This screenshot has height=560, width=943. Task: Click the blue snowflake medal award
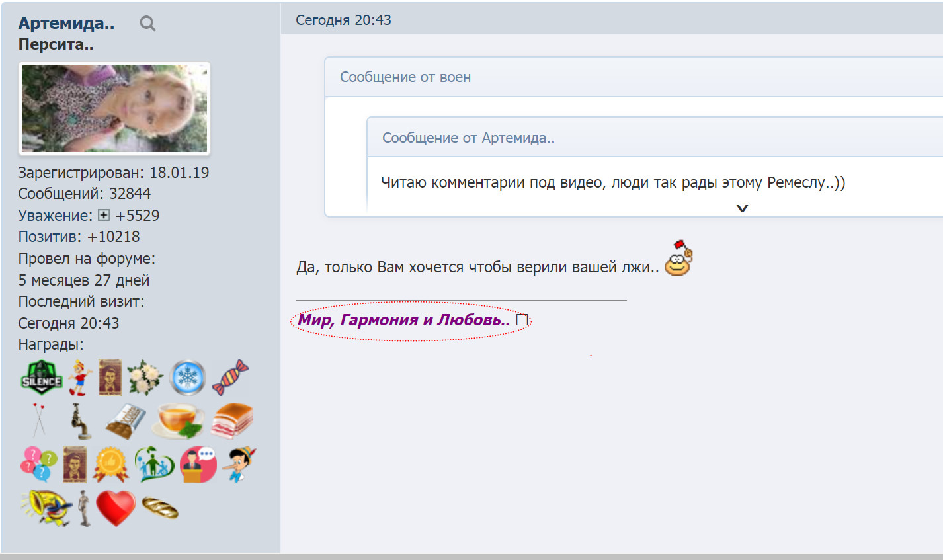tap(188, 378)
